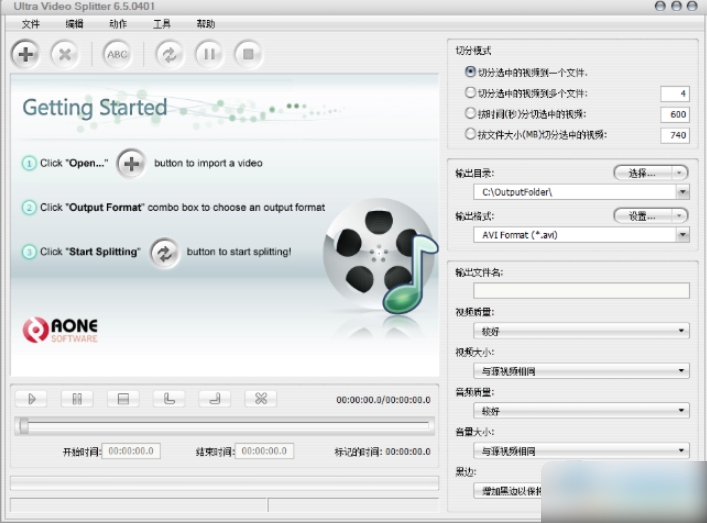The image size is (707, 523).
Task: Play the video preview with the play button
Action: (32, 399)
